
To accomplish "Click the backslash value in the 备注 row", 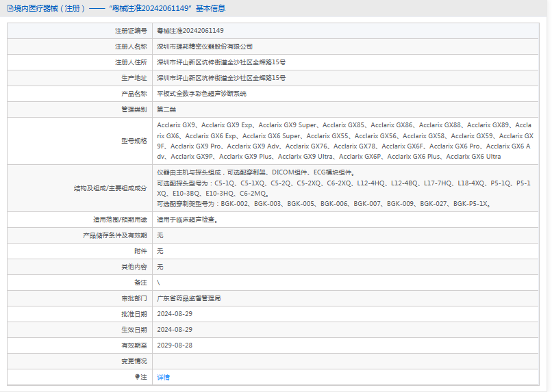I will coord(158,283).
